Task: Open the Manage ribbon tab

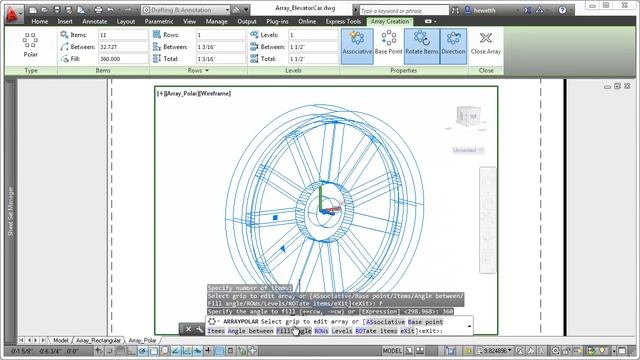Action: click(x=216, y=21)
